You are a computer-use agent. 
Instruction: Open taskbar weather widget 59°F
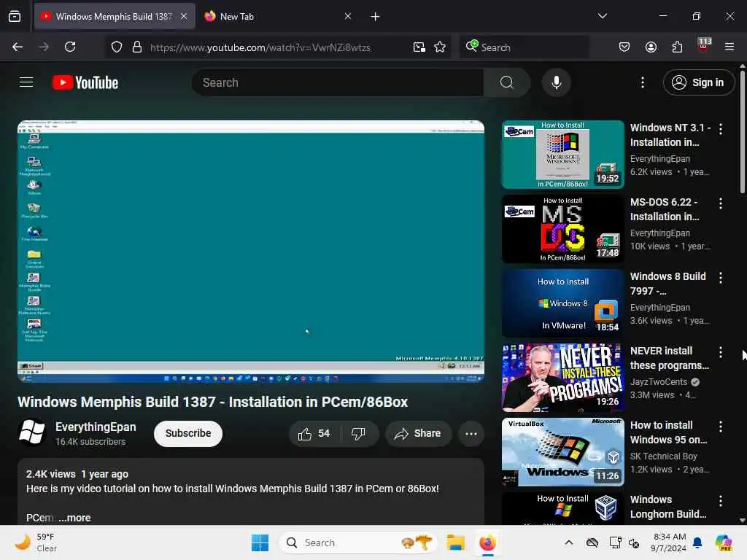pos(36,542)
